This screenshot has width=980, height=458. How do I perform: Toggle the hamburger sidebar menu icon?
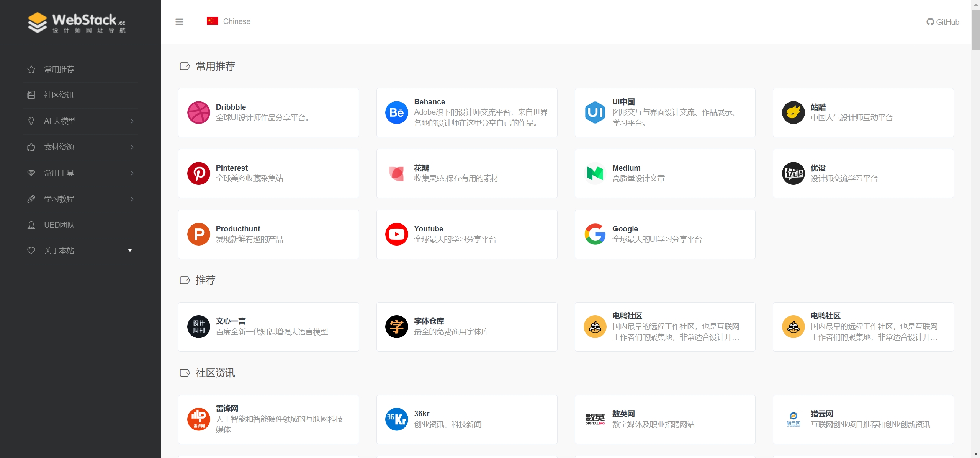[179, 22]
